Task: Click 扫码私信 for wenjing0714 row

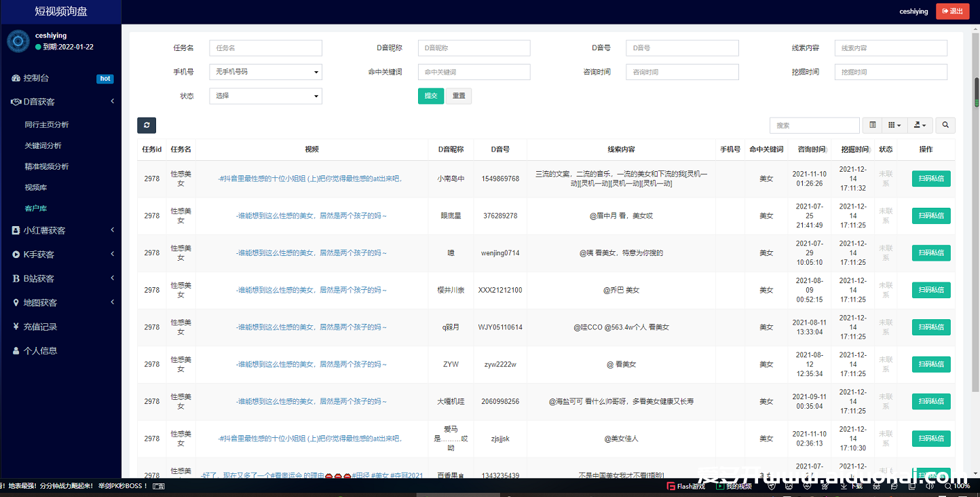Action: tap(931, 253)
